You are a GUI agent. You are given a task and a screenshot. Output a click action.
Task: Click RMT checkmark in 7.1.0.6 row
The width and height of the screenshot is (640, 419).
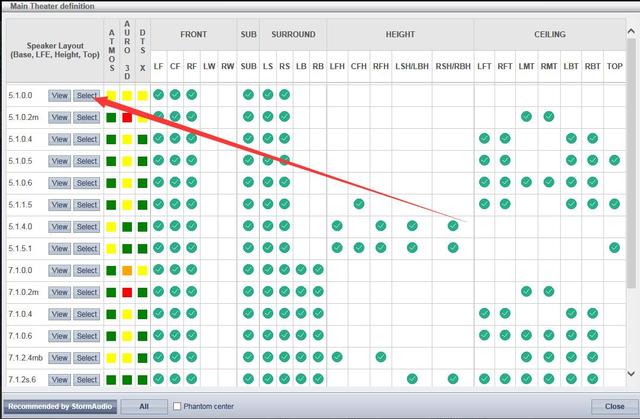549,335
